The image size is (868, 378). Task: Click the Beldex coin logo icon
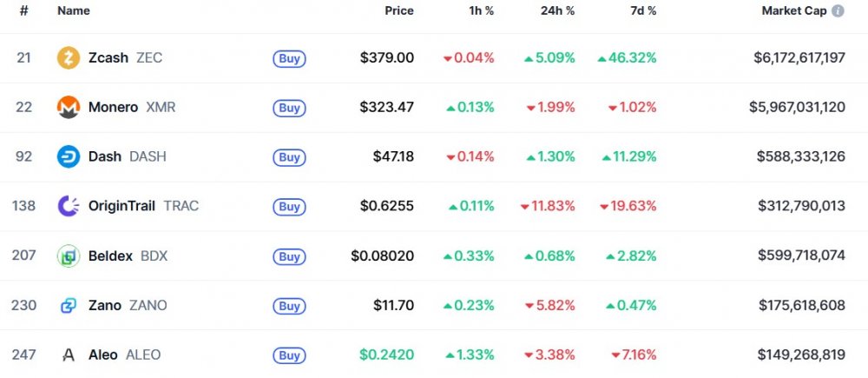point(69,256)
